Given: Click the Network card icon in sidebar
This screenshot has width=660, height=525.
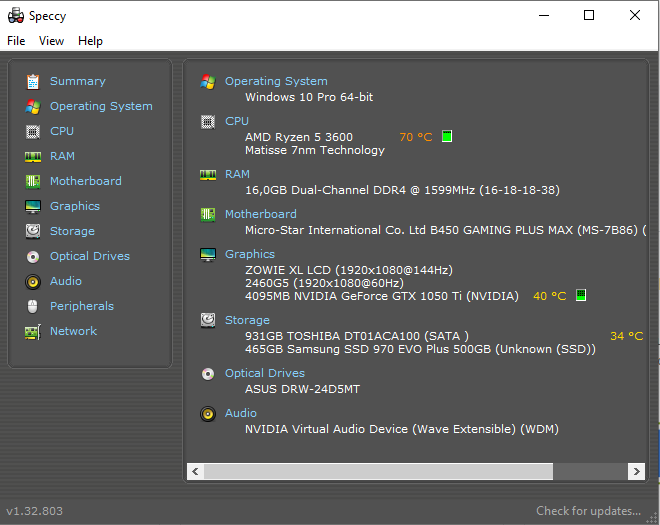Looking at the screenshot, I should (x=33, y=332).
